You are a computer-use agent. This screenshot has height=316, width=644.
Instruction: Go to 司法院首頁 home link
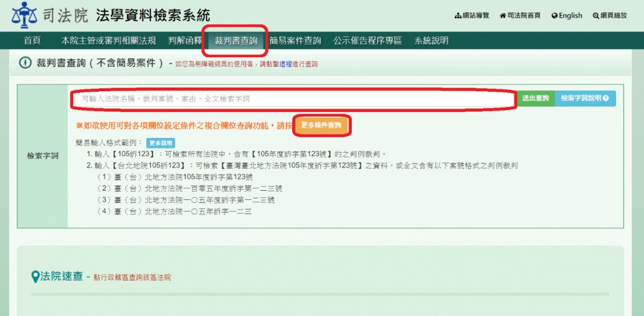[520, 15]
